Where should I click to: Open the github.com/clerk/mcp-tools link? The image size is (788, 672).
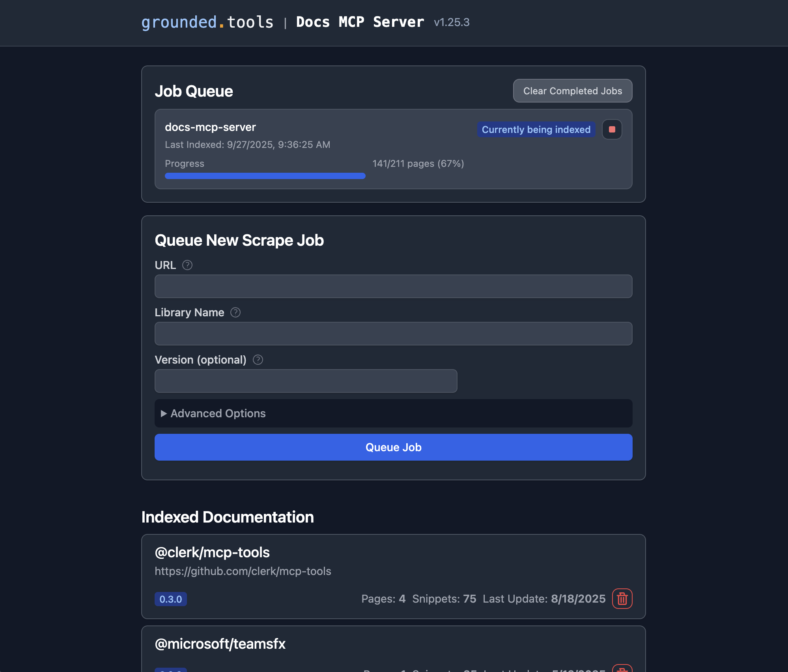click(243, 571)
